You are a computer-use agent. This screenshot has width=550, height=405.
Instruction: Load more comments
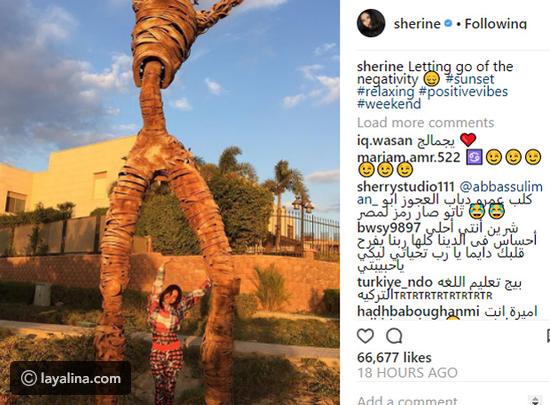425,123
